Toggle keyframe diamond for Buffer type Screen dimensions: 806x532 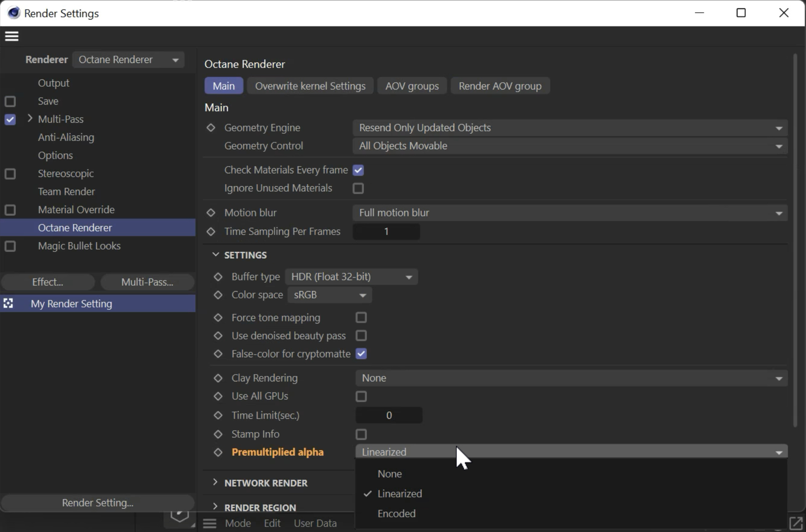218,277
